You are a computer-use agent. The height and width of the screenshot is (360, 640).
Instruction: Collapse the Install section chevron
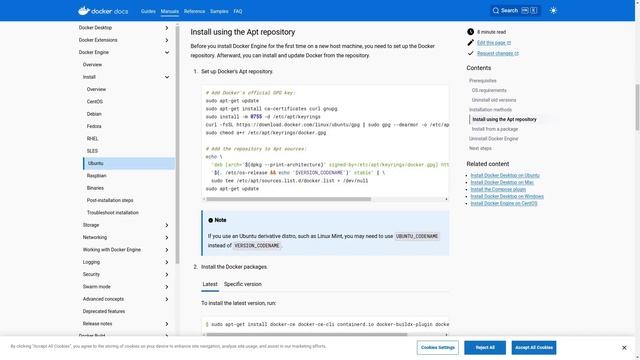(167, 77)
